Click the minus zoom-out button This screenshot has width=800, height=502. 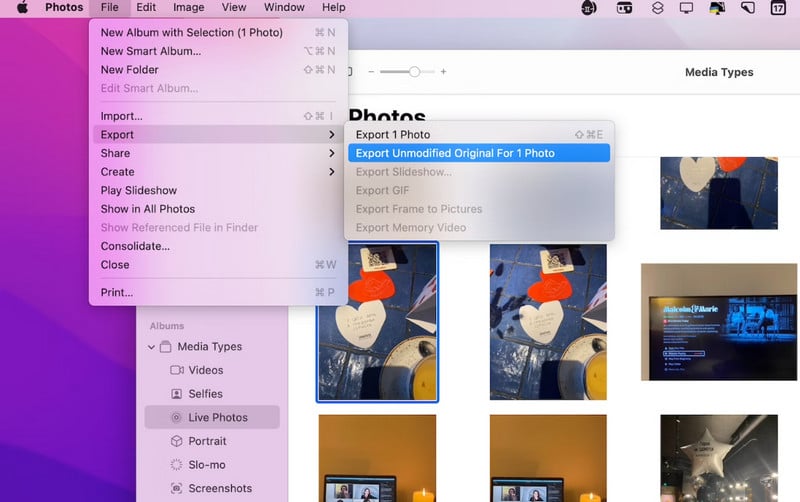[x=371, y=72]
